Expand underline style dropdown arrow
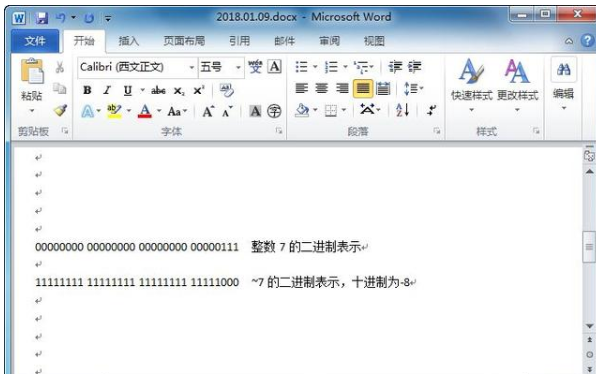The image size is (596, 374). click(x=142, y=90)
